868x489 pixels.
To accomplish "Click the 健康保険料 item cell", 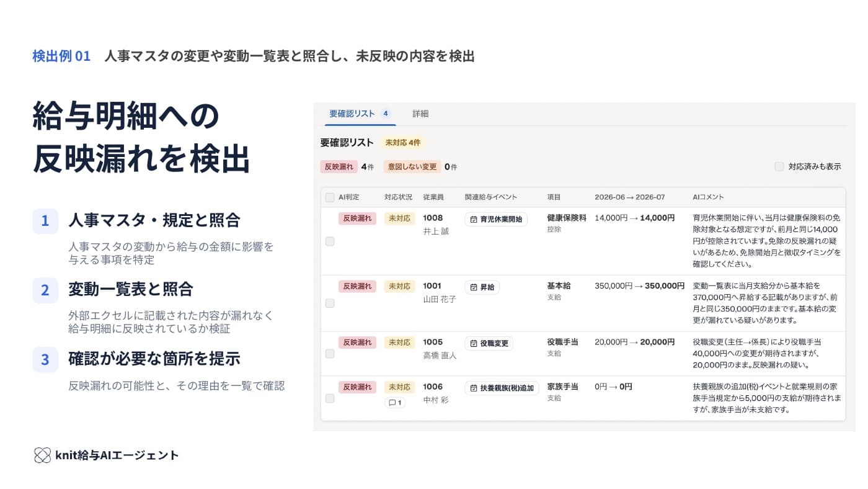I will pos(567,218).
